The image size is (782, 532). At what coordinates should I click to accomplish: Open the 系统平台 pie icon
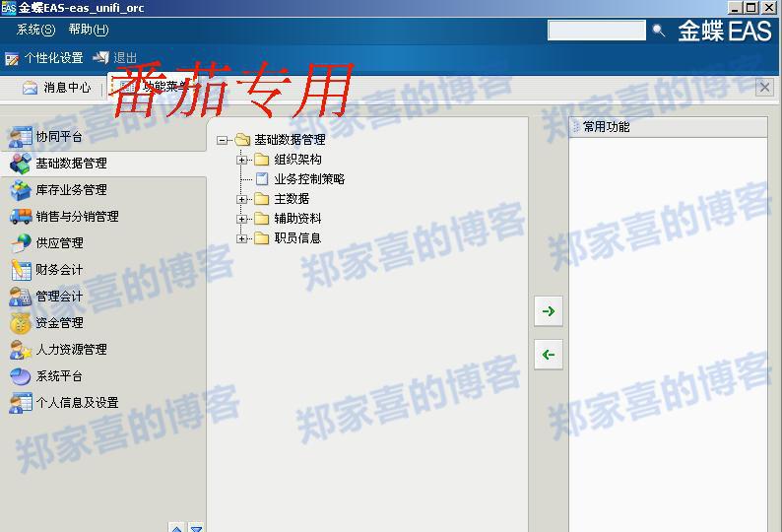21,376
